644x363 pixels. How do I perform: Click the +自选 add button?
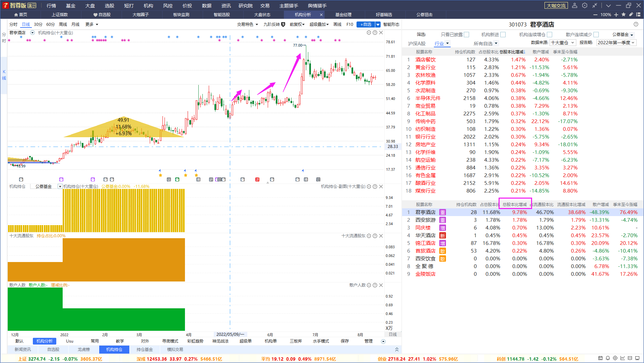(366, 24)
